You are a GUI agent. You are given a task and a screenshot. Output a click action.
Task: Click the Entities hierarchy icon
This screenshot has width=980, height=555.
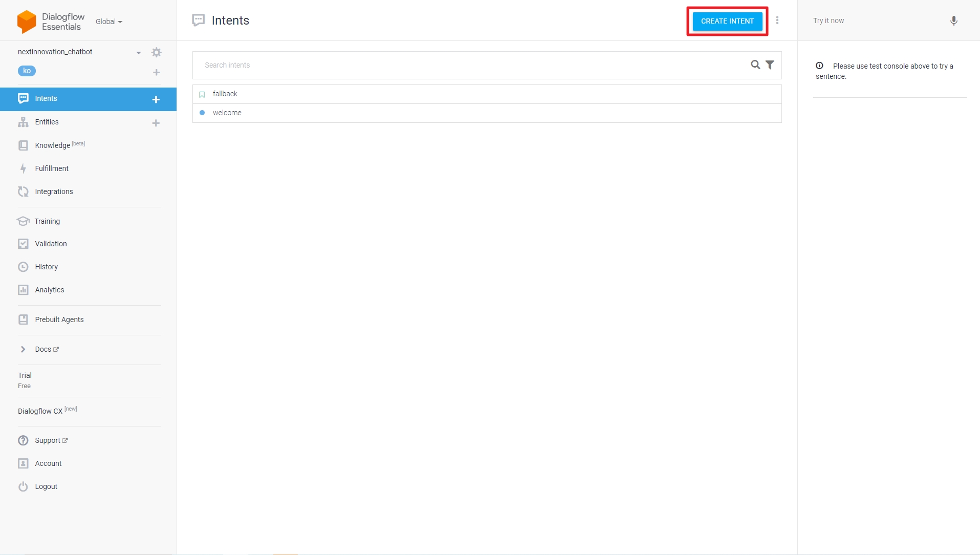pyautogui.click(x=23, y=122)
